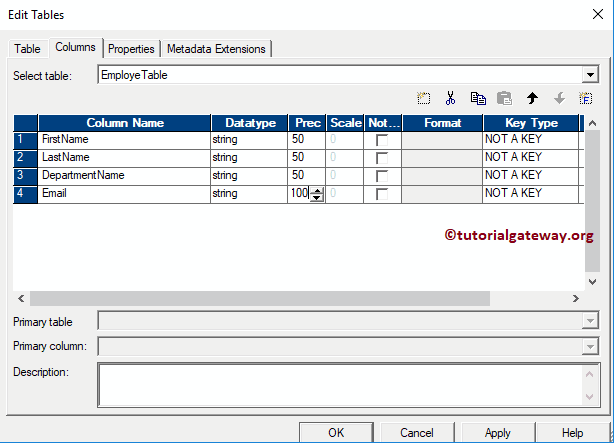Screen dimensions: 614x443
Task: Click the Copy column icon
Action: (478, 98)
